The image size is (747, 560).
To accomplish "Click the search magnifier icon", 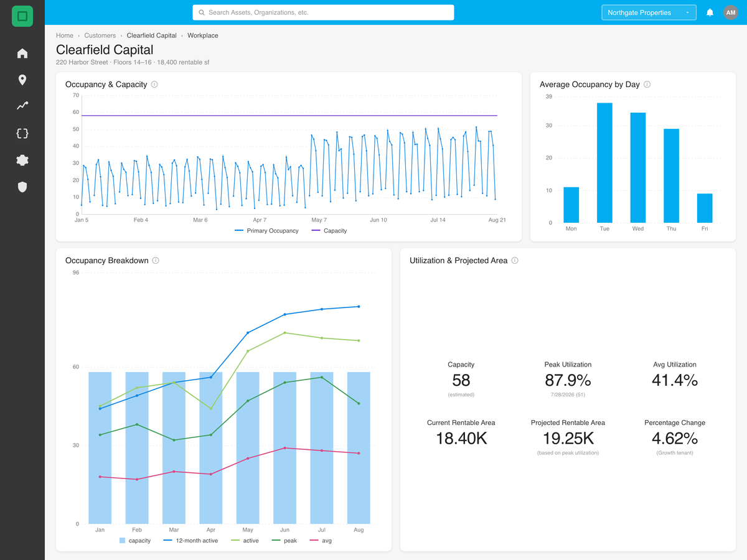I will 202,12.
